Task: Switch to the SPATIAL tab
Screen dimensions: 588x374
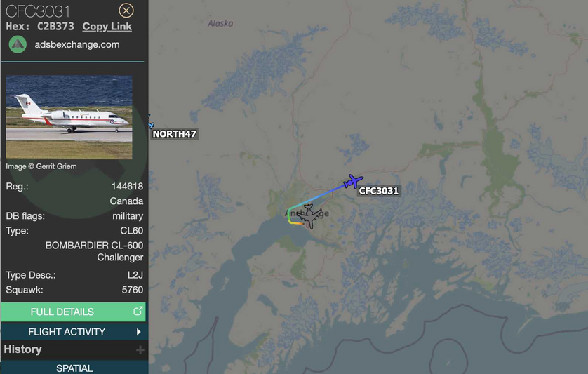Action: point(74,368)
